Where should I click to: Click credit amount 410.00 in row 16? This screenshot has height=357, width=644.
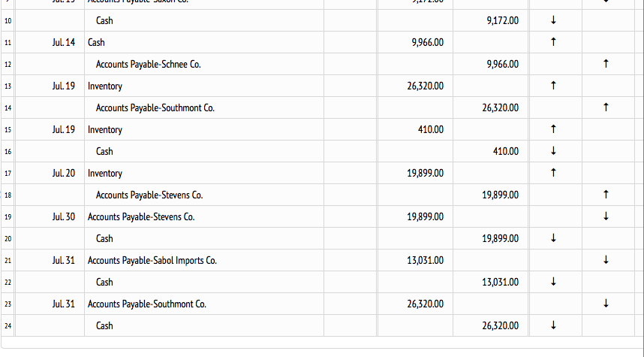point(506,151)
